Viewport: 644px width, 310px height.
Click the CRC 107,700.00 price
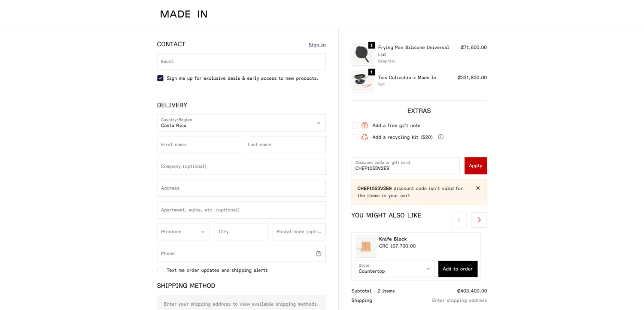397,246
